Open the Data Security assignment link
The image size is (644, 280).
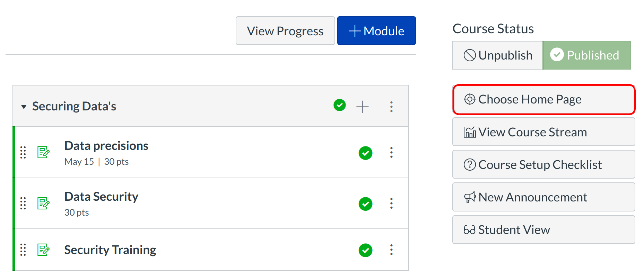click(x=101, y=197)
